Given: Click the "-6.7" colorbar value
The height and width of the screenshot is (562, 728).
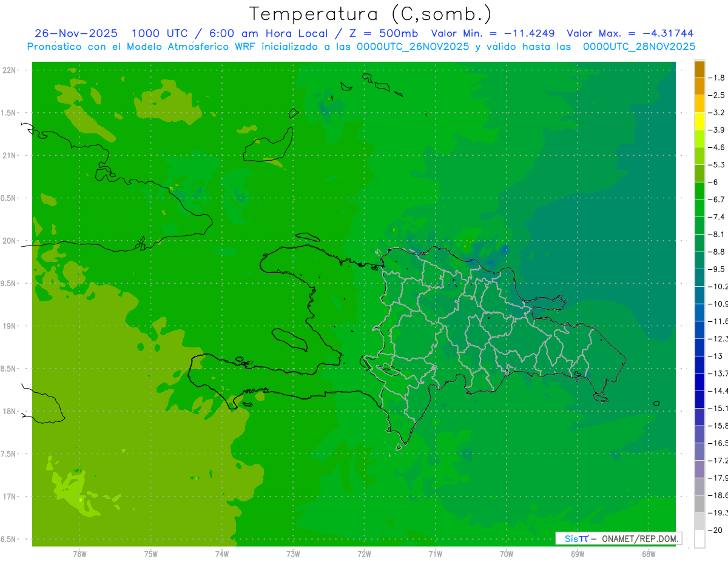Looking at the screenshot, I should click(x=716, y=199).
